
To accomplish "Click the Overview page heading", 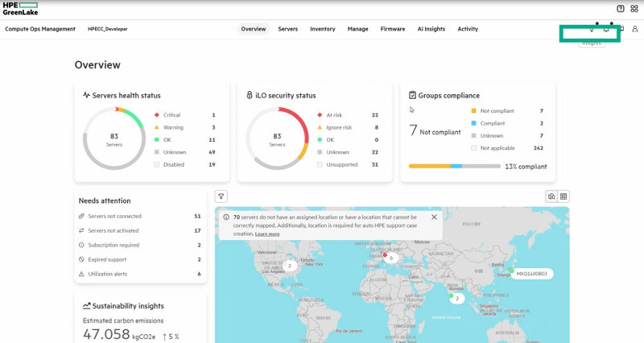I will click(97, 65).
